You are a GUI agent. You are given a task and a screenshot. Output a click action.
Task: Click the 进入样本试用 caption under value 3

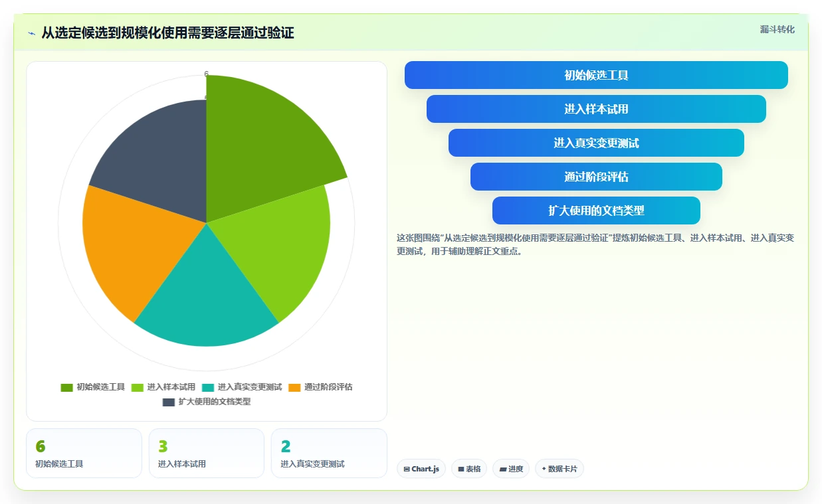click(182, 464)
